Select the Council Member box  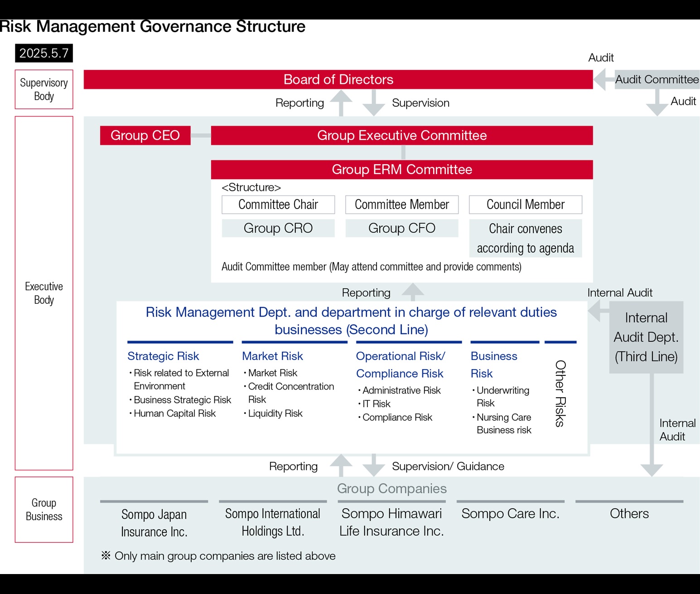525,204
